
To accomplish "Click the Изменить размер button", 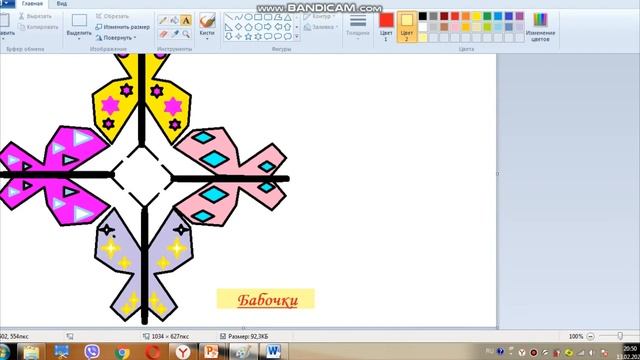I will [x=122, y=27].
